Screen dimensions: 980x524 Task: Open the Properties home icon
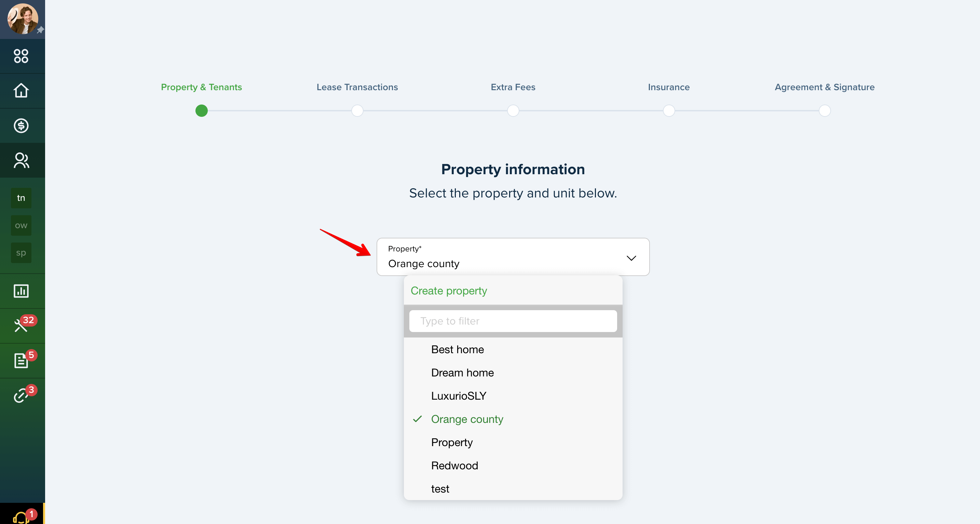click(21, 91)
